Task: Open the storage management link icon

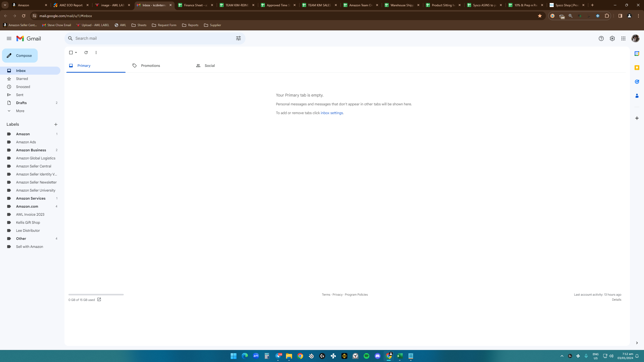Action: (99, 299)
